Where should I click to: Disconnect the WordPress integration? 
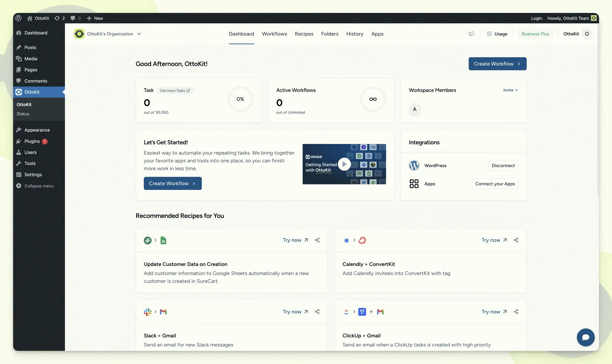click(503, 166)
